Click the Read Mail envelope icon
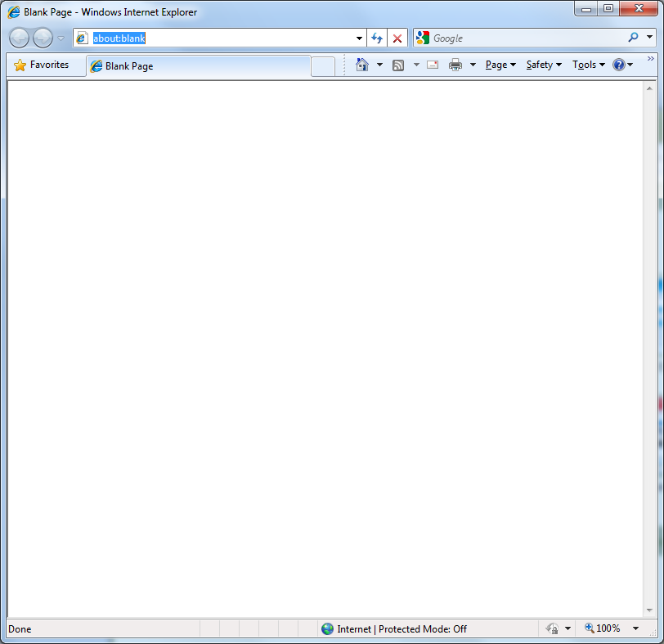Screen dimensions: 664x644 tap(433, 65)
